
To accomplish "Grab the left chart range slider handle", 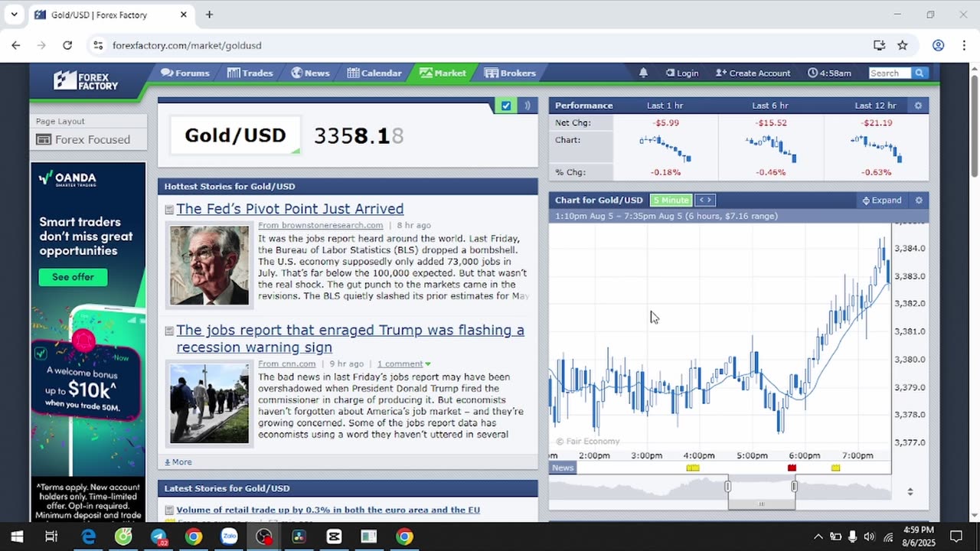I will tap(727, 486).
